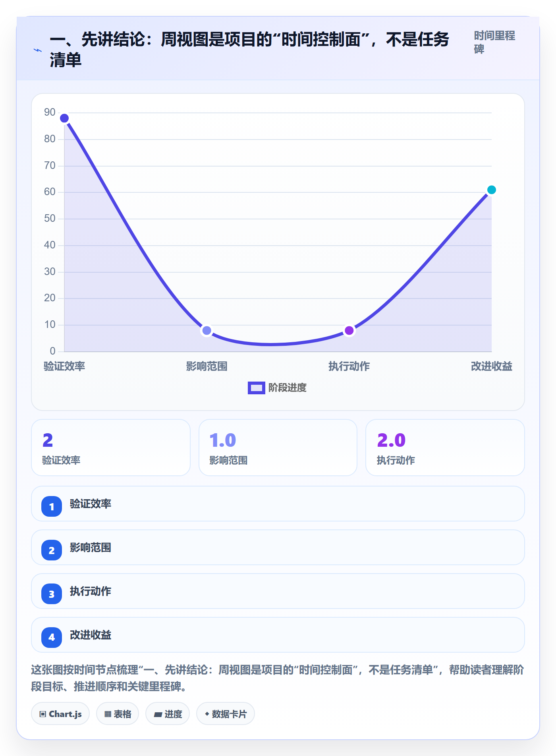
Task: Select the 验证效率 timeline row text
Action: 91,504
